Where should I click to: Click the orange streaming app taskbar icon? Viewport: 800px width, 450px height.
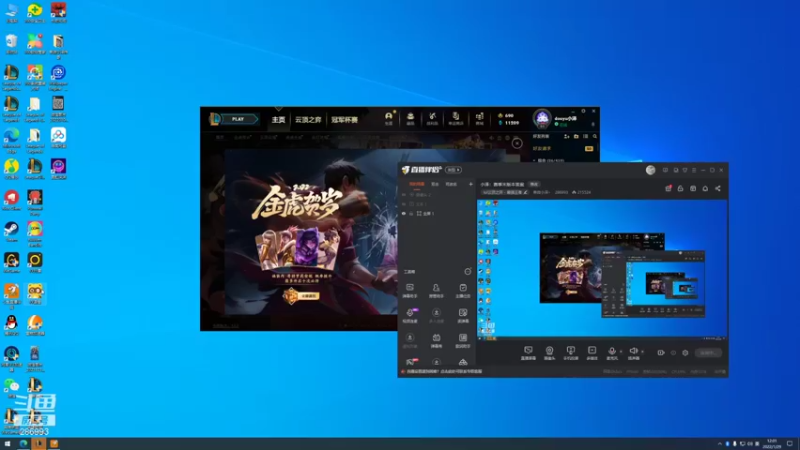point(54,444)
